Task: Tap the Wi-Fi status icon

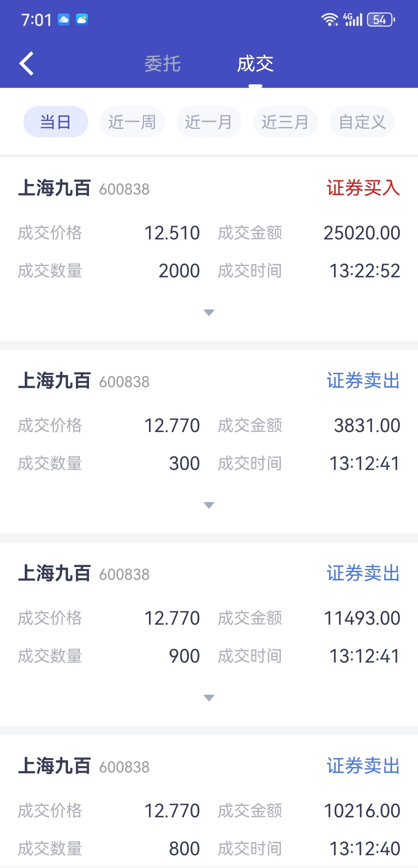Action: pos(330,19)
